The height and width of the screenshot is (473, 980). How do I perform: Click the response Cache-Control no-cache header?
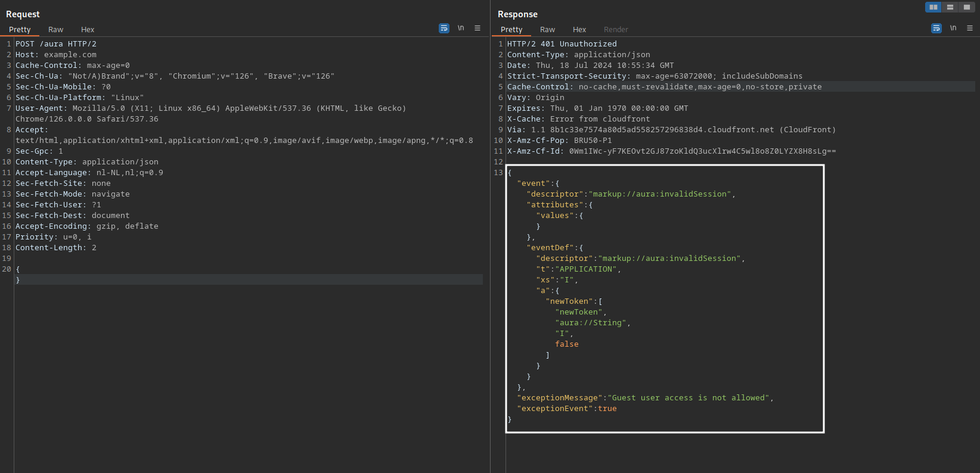point(665,87)
